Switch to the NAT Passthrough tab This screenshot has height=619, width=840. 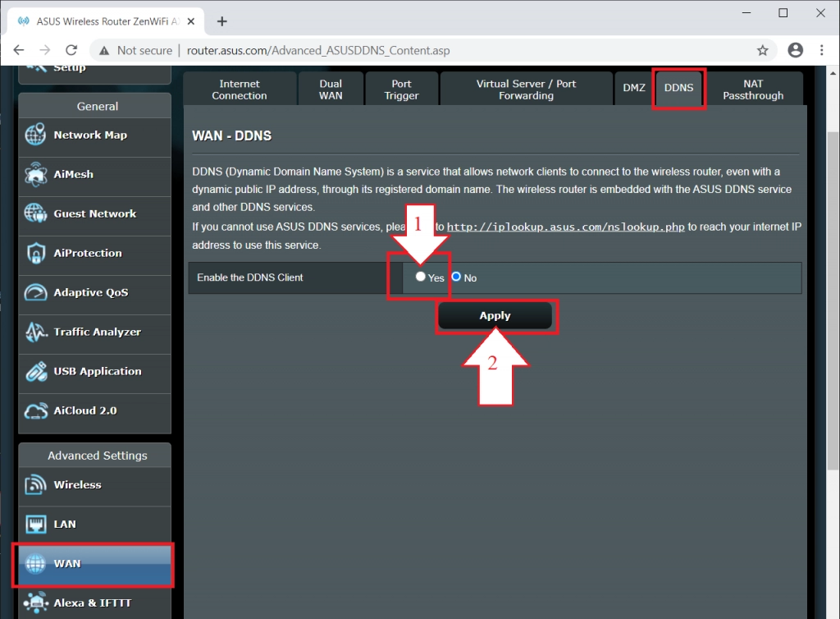coord(753,88)
